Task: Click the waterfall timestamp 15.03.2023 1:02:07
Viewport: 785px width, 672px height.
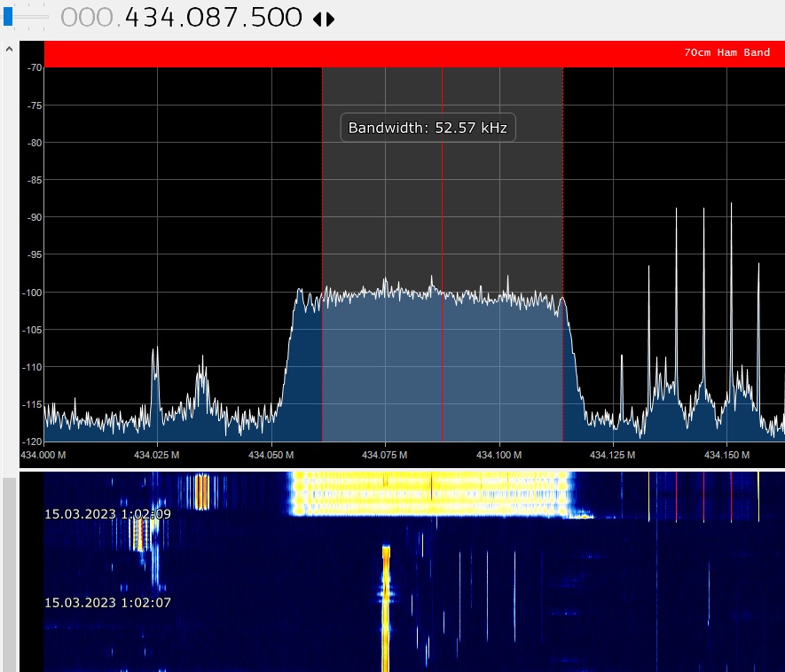Action: 107,603
